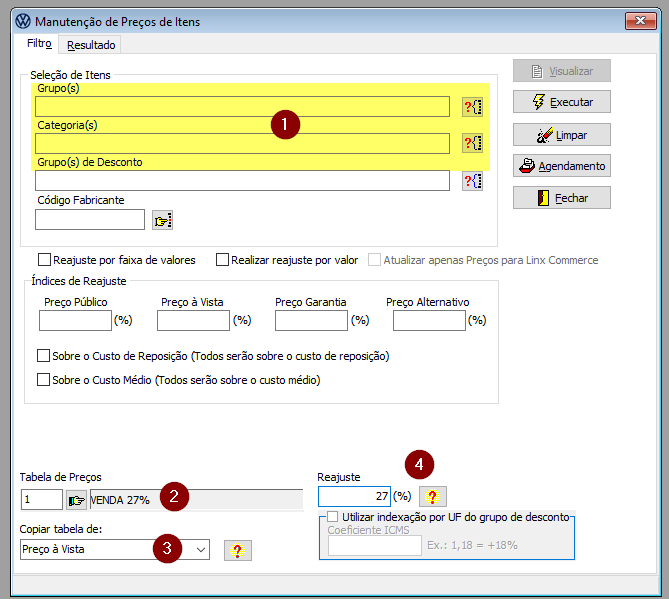Image resolution: width=669 pixels, height=599 pixels.
Task: Click the Preço à Vista percentage field
Action: [x=193, y=320]
